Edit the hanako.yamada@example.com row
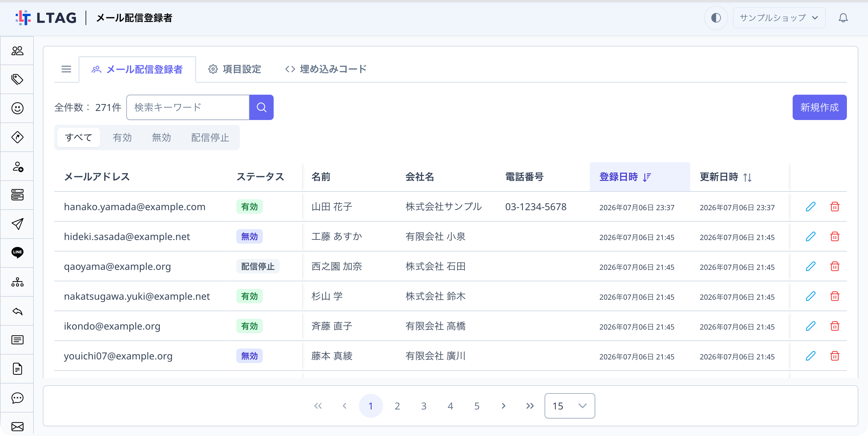Viewport: 868px width, 436px height. (810, 206)
